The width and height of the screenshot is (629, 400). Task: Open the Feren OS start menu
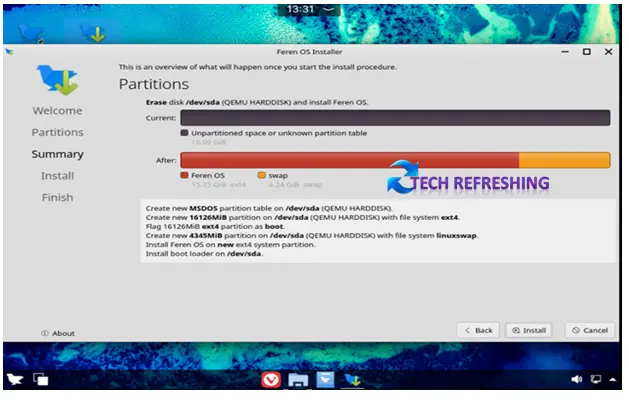tap(15, 380)
